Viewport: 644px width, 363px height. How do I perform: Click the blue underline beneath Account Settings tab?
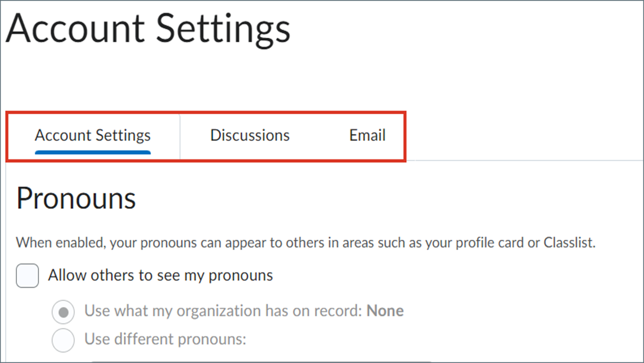(x=93, y=152)
